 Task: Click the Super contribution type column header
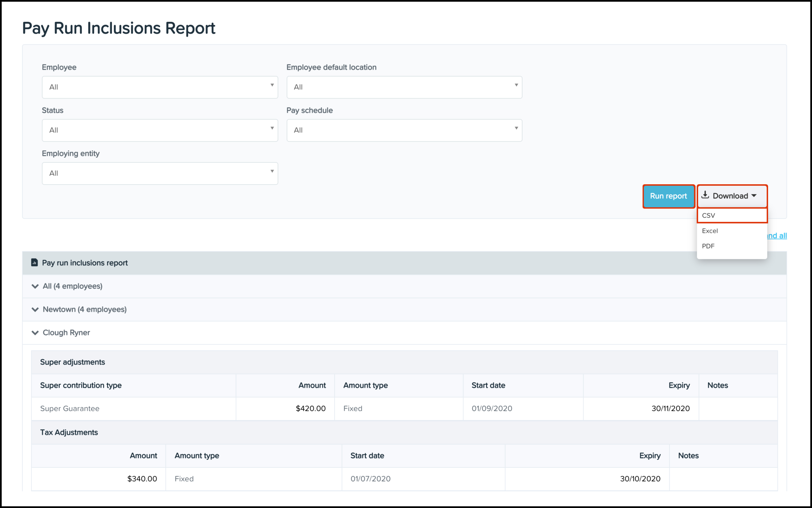point(80,385)
